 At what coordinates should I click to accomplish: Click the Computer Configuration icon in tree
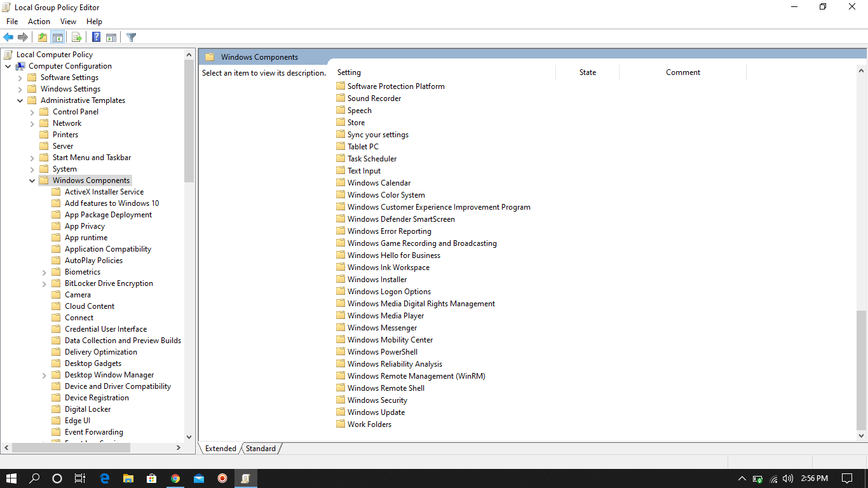[21, 66]
